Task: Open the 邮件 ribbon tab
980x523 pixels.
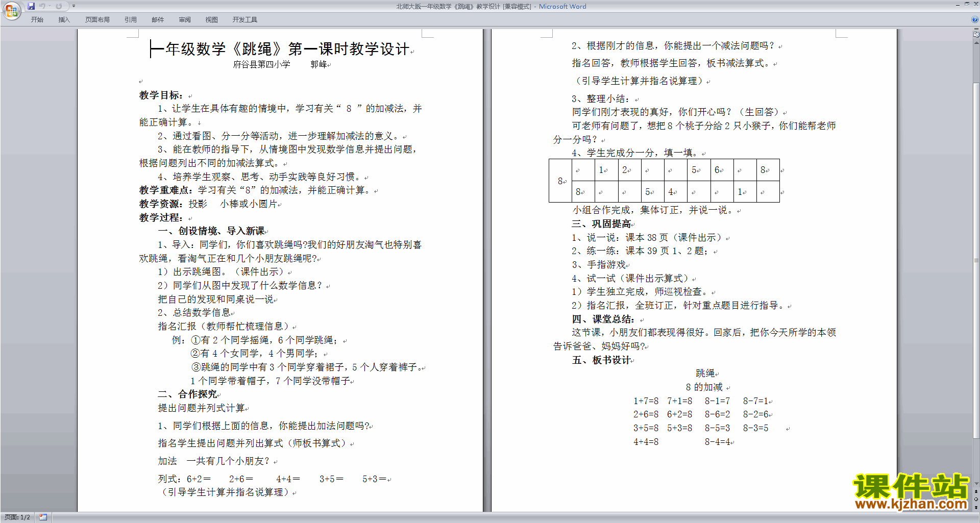Action: point(158,20)
